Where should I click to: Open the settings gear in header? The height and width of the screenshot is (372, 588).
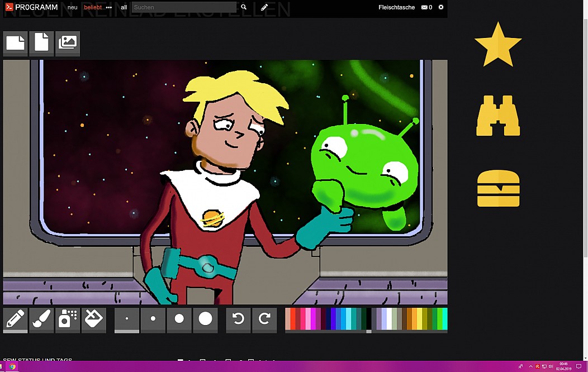[x=441, y=7]
